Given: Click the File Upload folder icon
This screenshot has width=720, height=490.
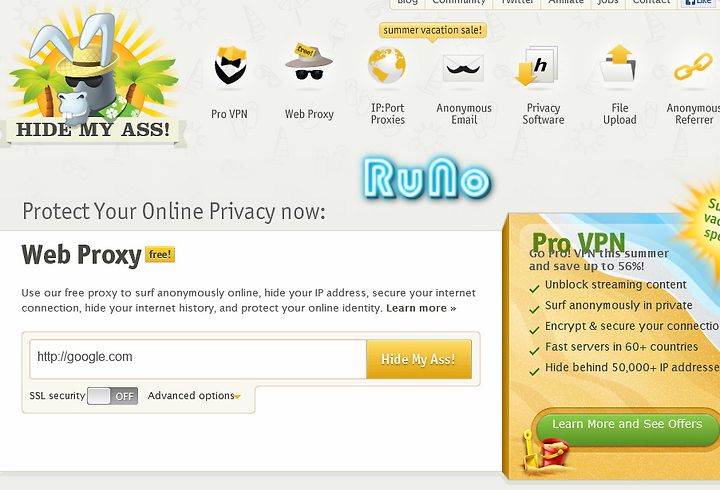Looking at the screenshot, I should 619,63.
